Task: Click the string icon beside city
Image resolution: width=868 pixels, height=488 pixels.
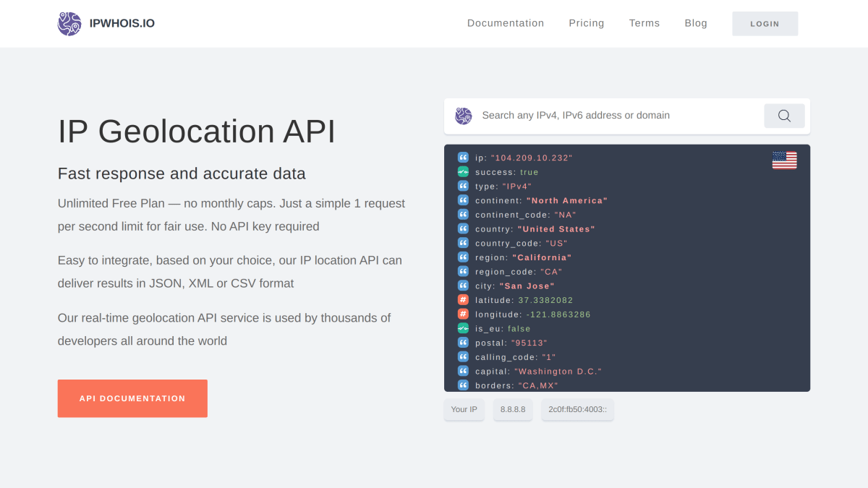Action: (x=463, y=286)
